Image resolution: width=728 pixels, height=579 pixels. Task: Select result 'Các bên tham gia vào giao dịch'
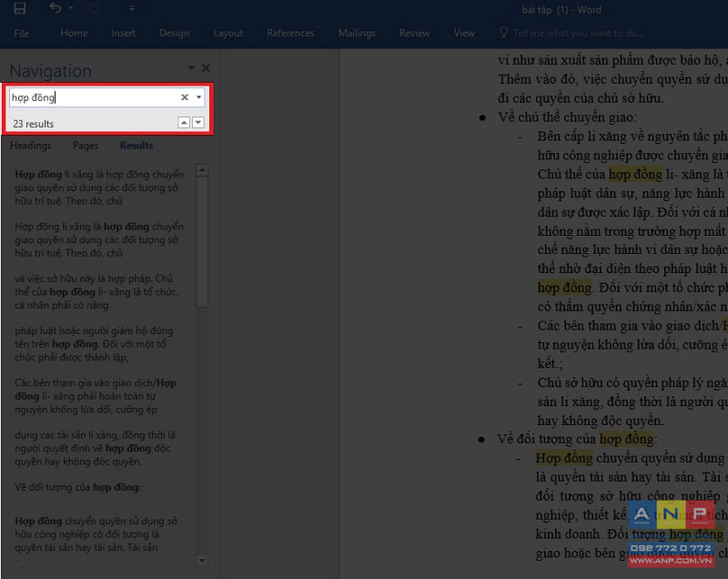coord(100,396)
